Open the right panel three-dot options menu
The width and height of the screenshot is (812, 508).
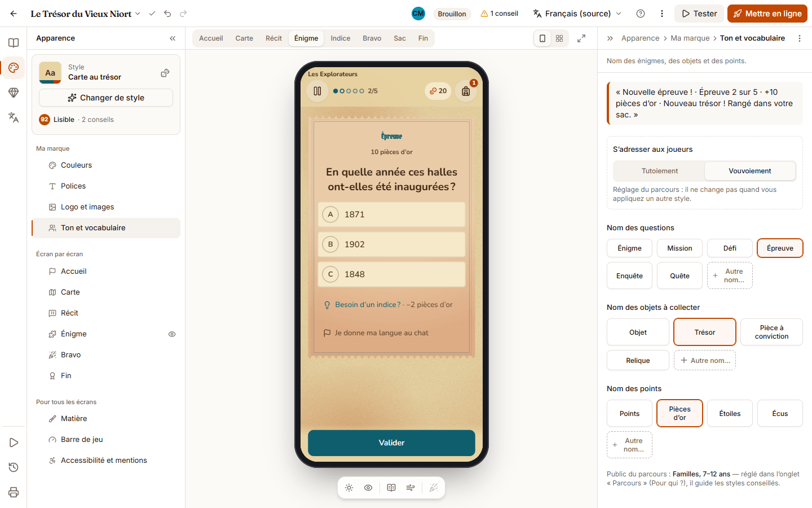coord(800,38)
